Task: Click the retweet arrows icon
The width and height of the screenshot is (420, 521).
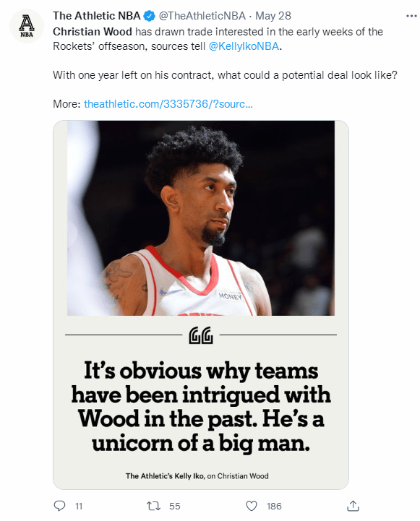Action: (x=153, y=506)
